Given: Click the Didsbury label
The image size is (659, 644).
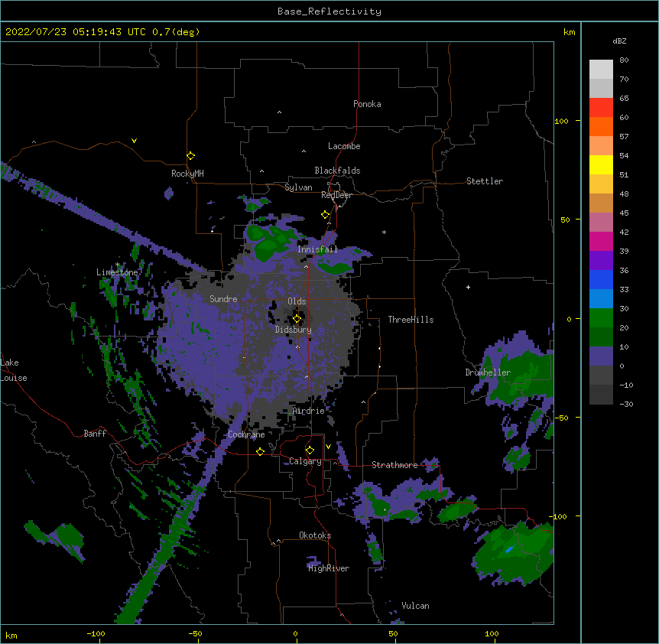Looking at the screenshot, I should [294, 330].
